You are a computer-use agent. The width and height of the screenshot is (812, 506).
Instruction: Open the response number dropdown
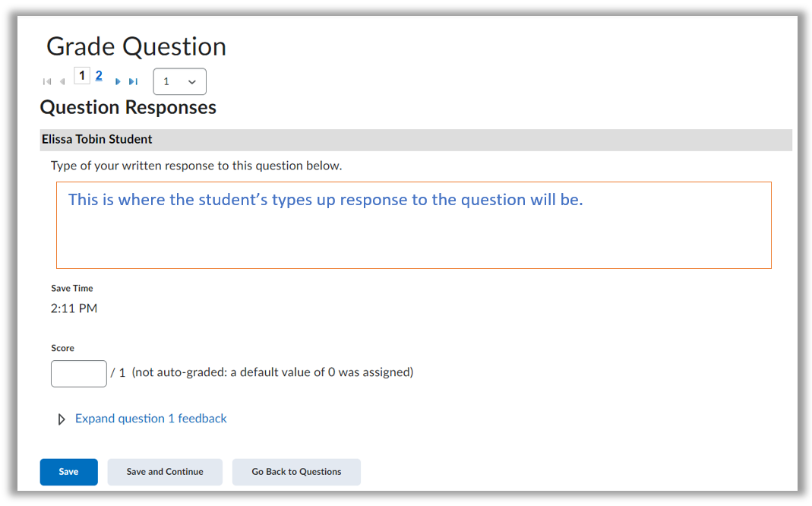tap(179, 81)
